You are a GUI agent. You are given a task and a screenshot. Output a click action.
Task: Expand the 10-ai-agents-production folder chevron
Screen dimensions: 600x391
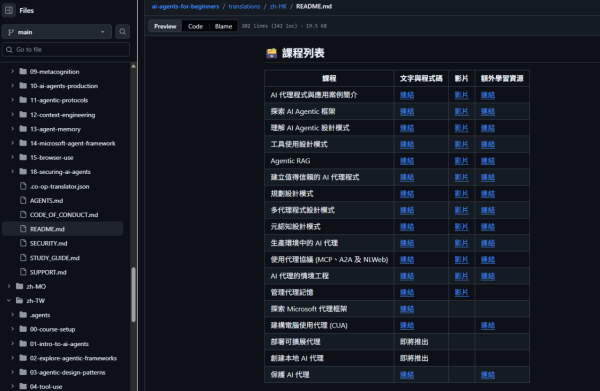12,86
